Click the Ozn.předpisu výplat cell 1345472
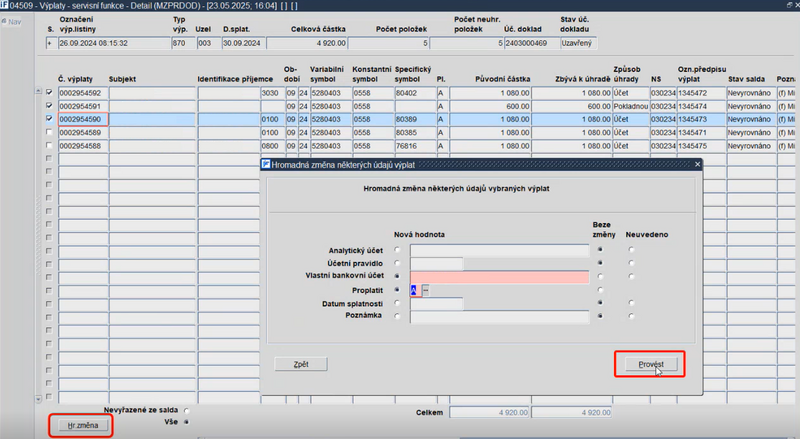This screenshot has width=800, height=439. point(702,93)
